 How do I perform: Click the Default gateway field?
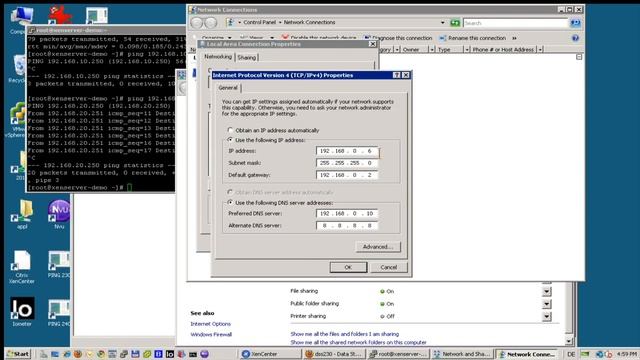(x=347, y=175)
